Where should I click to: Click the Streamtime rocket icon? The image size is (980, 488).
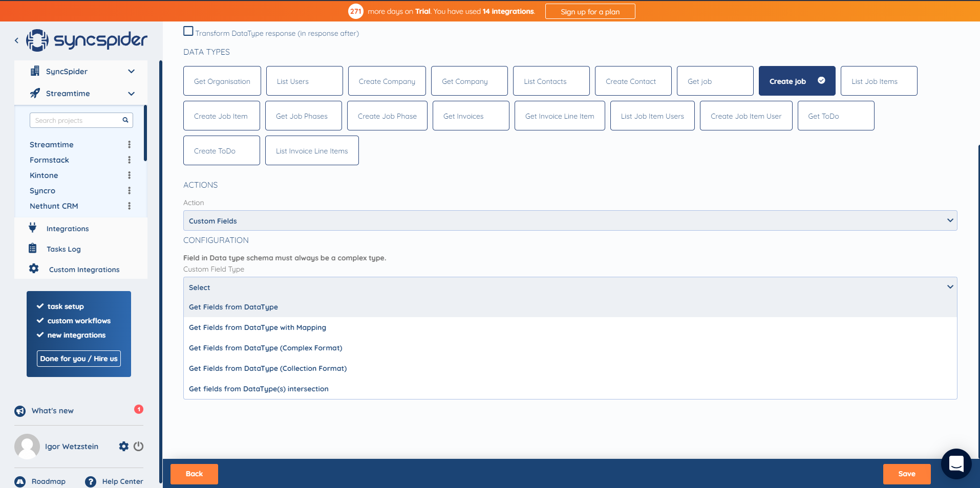[x=35, y=93]
